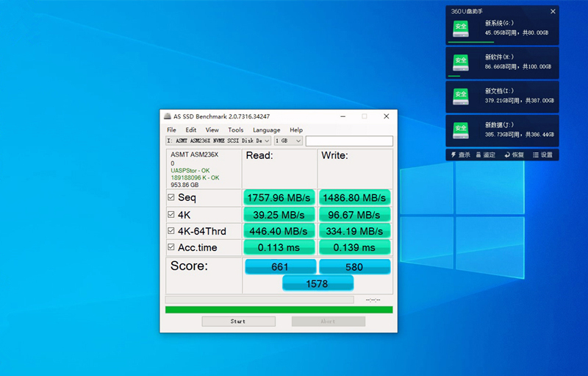Click the green drive icon for 新软件(K:)
This screenshot has width=588, height=376.
point(461,62)
